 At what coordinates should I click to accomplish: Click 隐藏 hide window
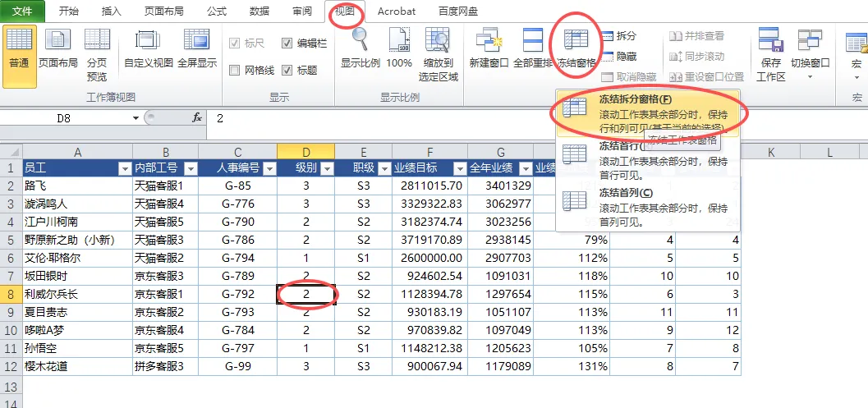pyautogui.click(x=619, y=57)
